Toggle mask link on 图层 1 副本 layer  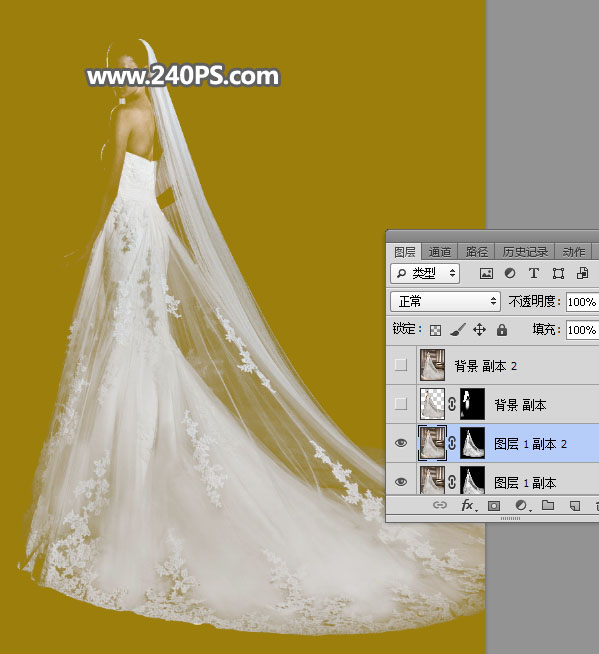[x=452, y=482]
